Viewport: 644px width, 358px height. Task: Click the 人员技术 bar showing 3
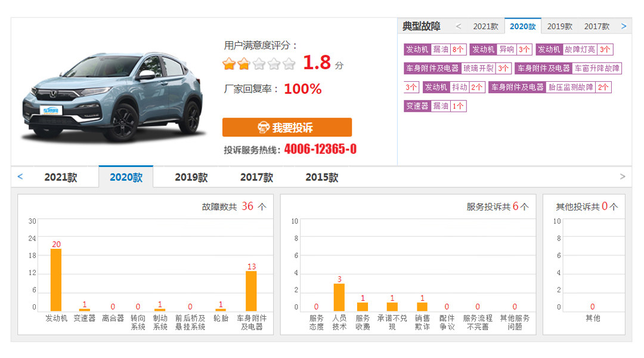(x=339, y=297)
